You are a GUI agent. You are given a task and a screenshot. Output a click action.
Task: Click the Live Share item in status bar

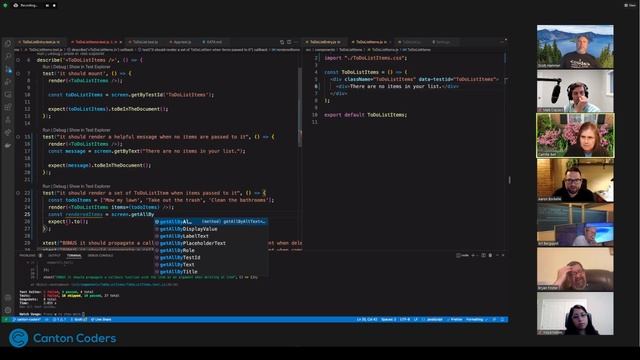pos(101,320)
